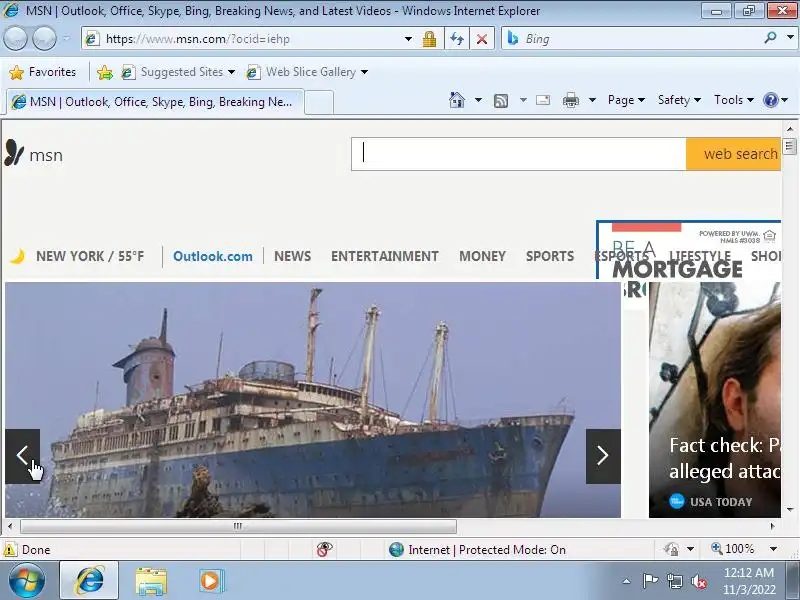
Task: Select the MSN browser tab
Action: (155, 102)
